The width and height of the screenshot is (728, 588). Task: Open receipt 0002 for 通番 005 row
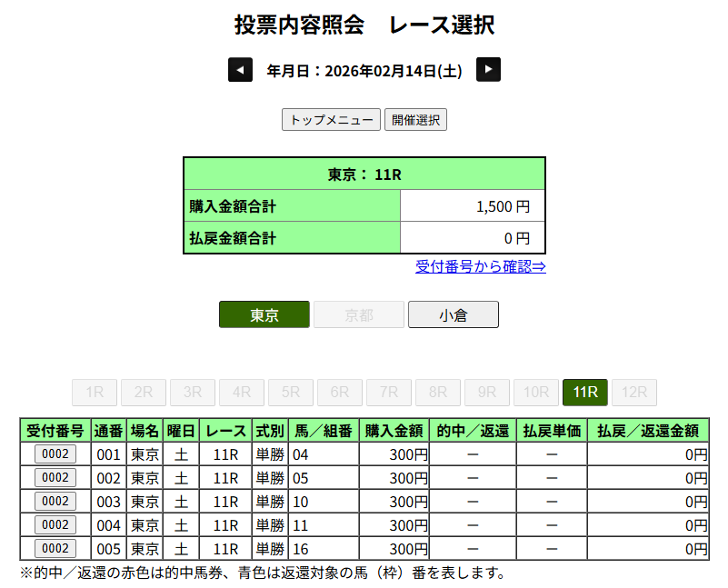[55, 549]
